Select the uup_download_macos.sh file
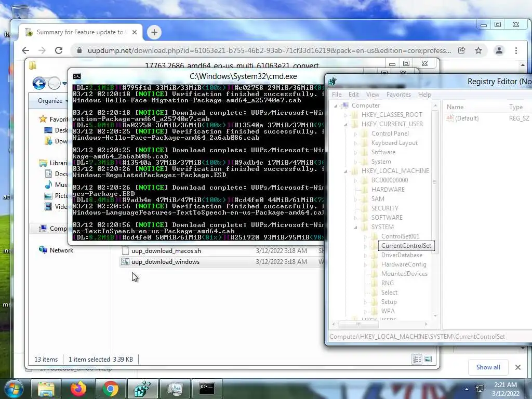 [x=166, y=251]
